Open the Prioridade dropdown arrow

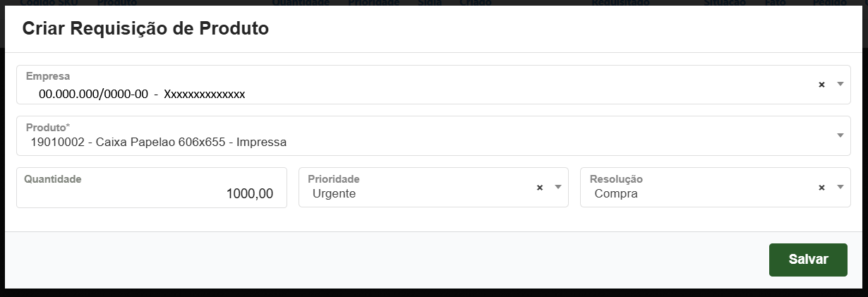tap(557, 187)
